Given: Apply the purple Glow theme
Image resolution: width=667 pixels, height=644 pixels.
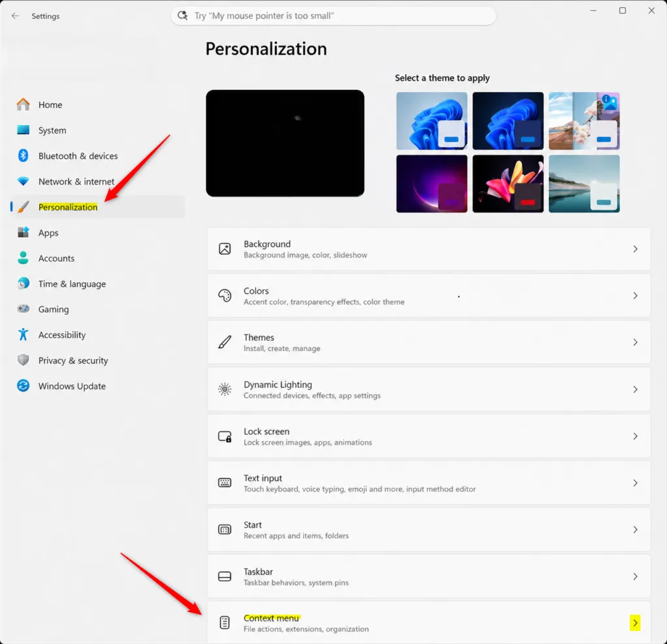Looking at the screenshot, I should 431,183.
